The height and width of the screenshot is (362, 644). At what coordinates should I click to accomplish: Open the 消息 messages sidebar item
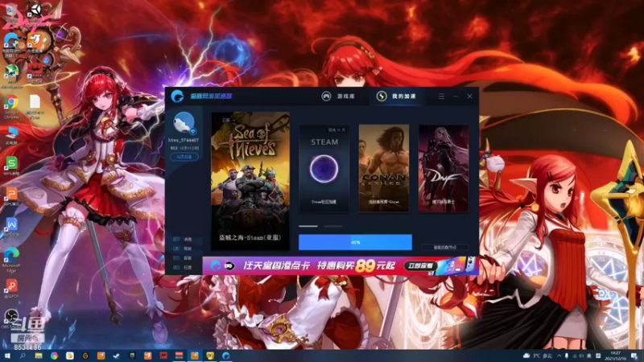point(183,239)
